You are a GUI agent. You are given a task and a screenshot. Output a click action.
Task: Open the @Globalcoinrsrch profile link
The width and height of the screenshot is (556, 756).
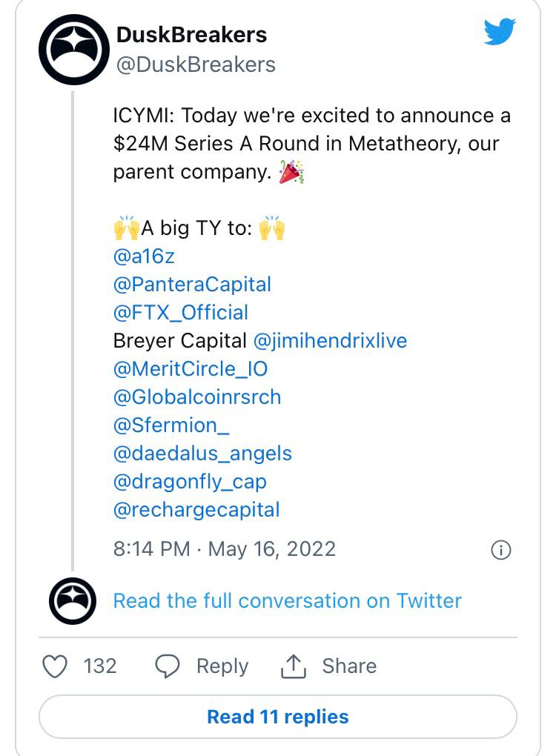coord(197,397)
